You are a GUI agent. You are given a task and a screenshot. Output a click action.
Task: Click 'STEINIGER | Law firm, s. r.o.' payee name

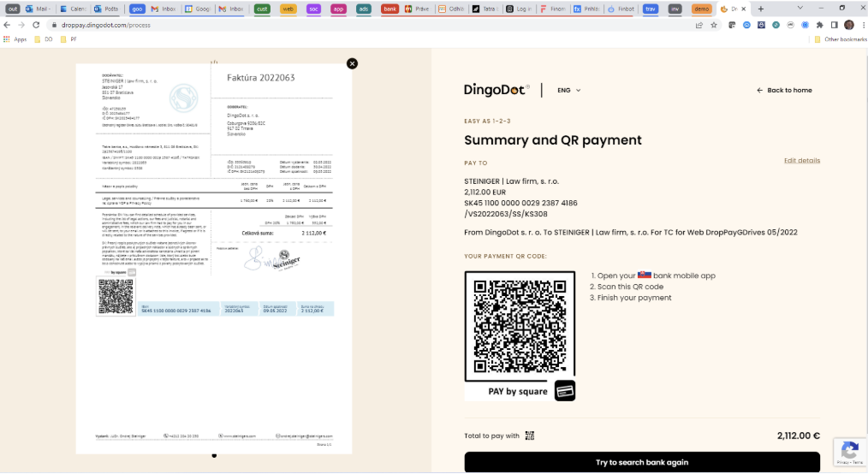coord(512,181)
